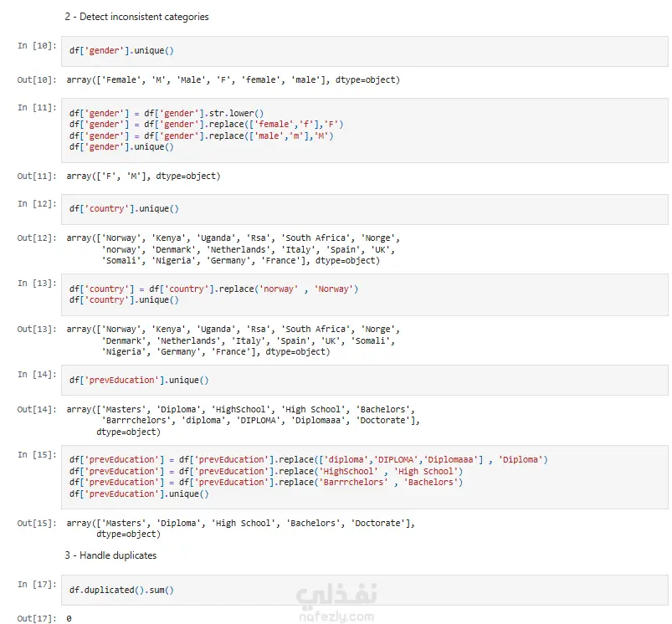Click the In [17] cell prompt
The height and width of the screenshot is (624, 672).
coord(37,585)
